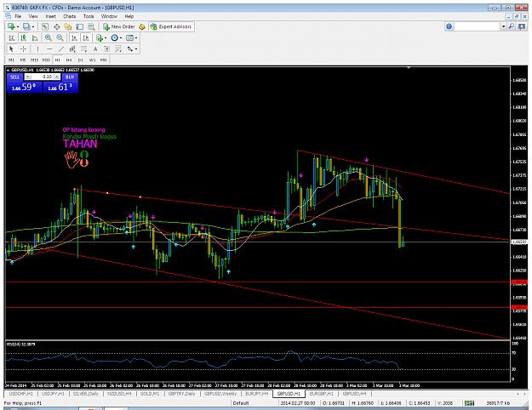The width and height of the screenshot is (532, 410).
Task: Open the Terminal panel icon
Action: (x=80, y=26)
